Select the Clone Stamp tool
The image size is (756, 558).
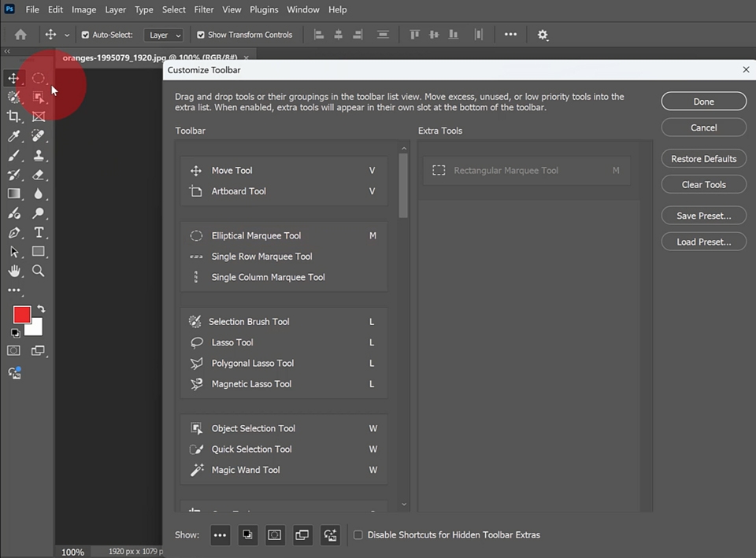coord(38,155)
